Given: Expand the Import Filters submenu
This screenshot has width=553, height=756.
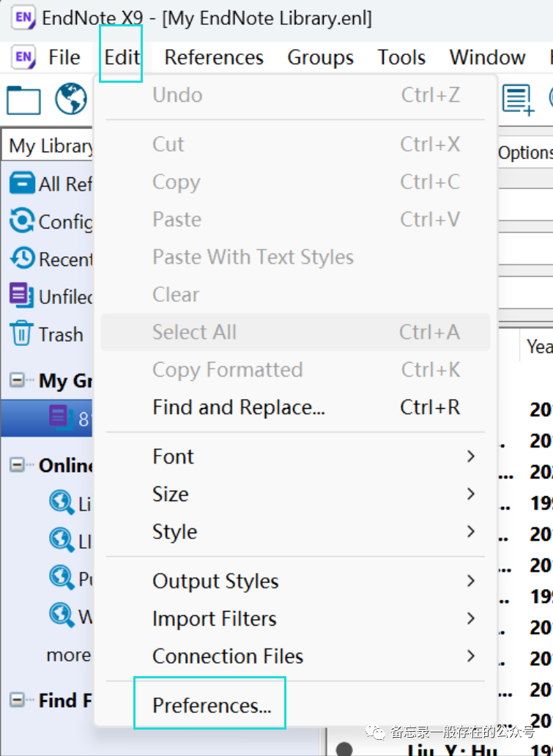Looking at the screenshot, I should [296, 618].
